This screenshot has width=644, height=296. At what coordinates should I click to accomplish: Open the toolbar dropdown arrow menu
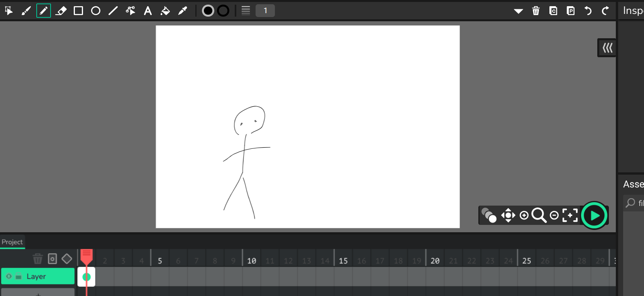(x=519, y=11)
